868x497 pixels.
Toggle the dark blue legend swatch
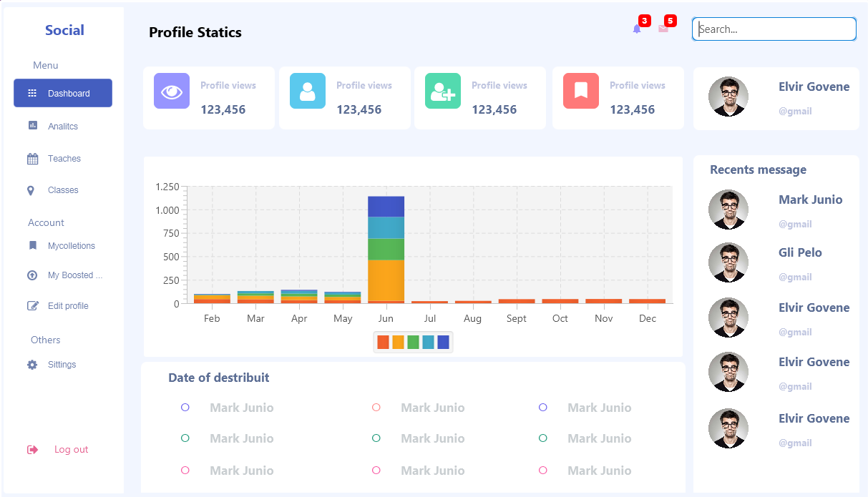coord(443,342)
